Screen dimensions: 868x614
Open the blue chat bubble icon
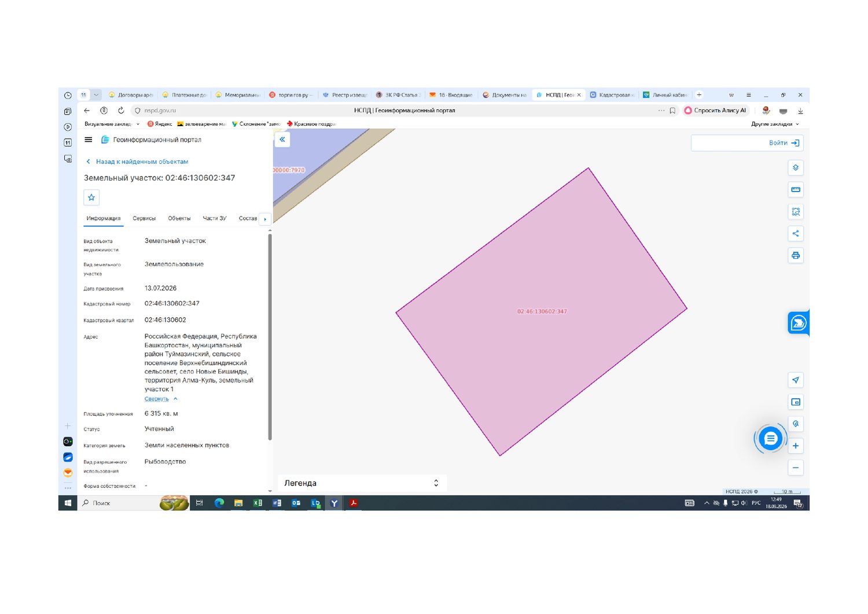click(770, 439)
